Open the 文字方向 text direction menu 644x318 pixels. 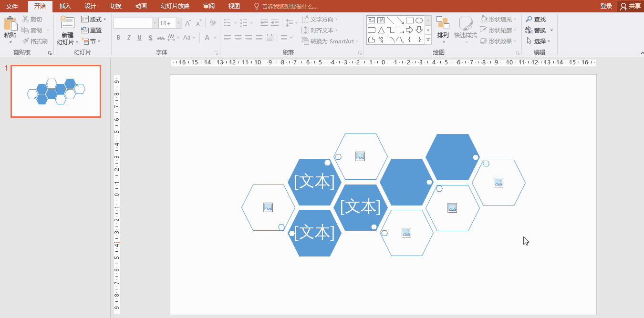point(320,19)
